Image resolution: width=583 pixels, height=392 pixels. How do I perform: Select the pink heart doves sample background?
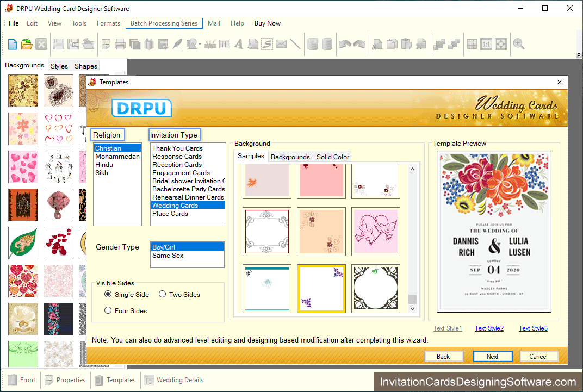coord(376,232)
